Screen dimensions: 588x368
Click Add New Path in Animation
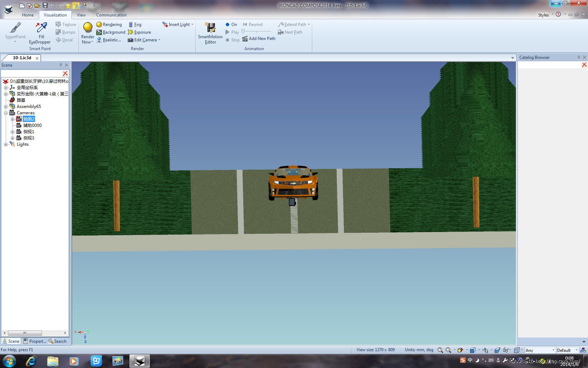tap(259, 39)
